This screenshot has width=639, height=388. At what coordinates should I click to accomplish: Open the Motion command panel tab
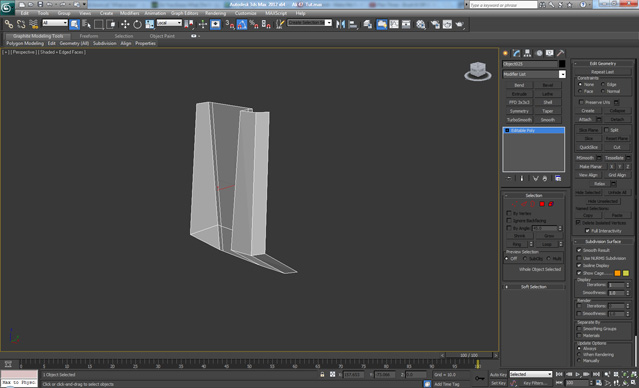[x=539, y=53]
